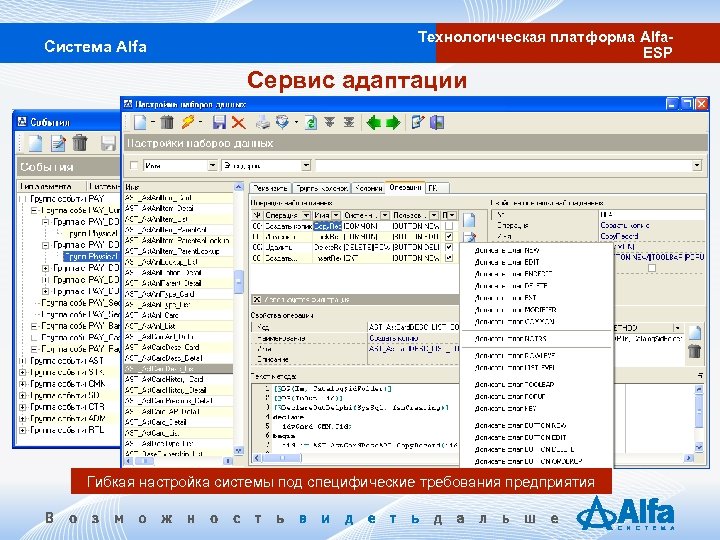Screen dimensions: 720x540
Task: Choose Добавить флаг BUTTON NEW menu entry
Action: pos(536,426)
